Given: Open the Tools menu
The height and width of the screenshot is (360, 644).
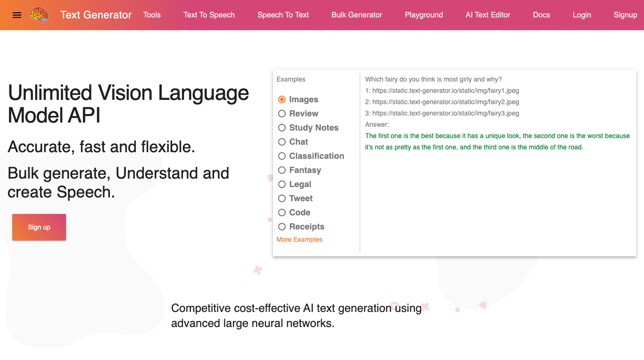Looking at the screenshot, I should [x=152, y=15].
